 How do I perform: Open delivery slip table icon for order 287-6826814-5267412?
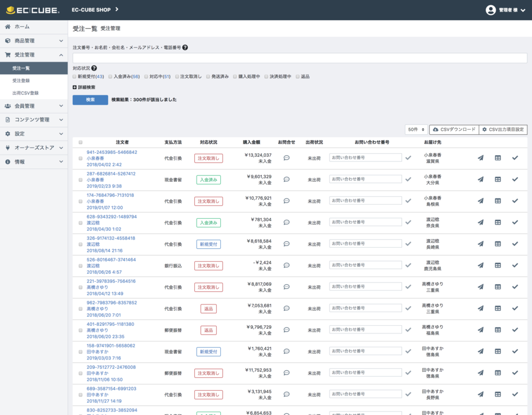(498, 179)
